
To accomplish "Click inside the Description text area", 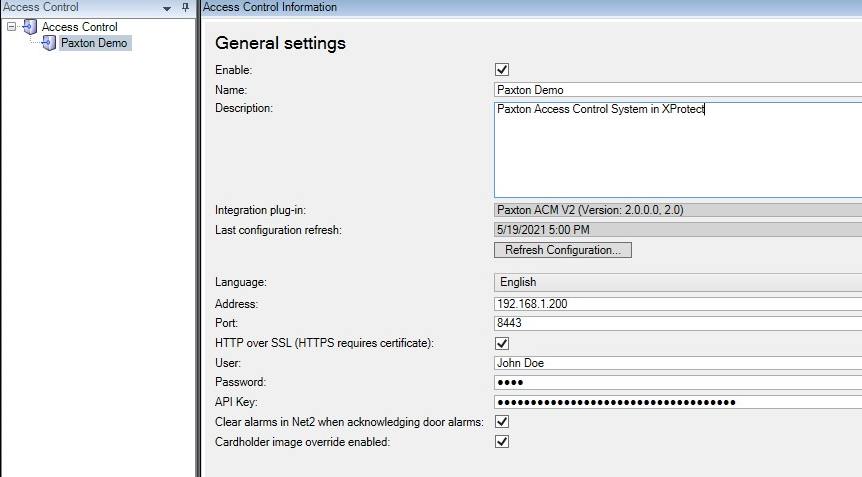I will click(678, 149).
